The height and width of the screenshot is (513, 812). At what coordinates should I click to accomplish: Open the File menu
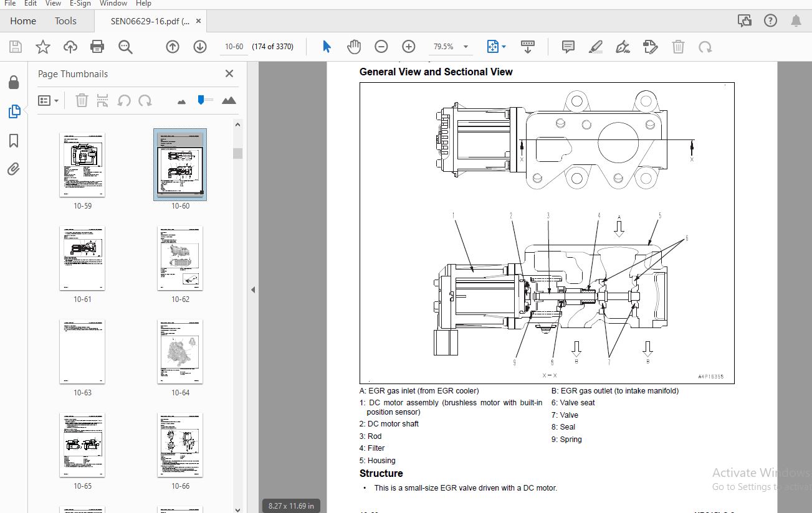(10, 3)
